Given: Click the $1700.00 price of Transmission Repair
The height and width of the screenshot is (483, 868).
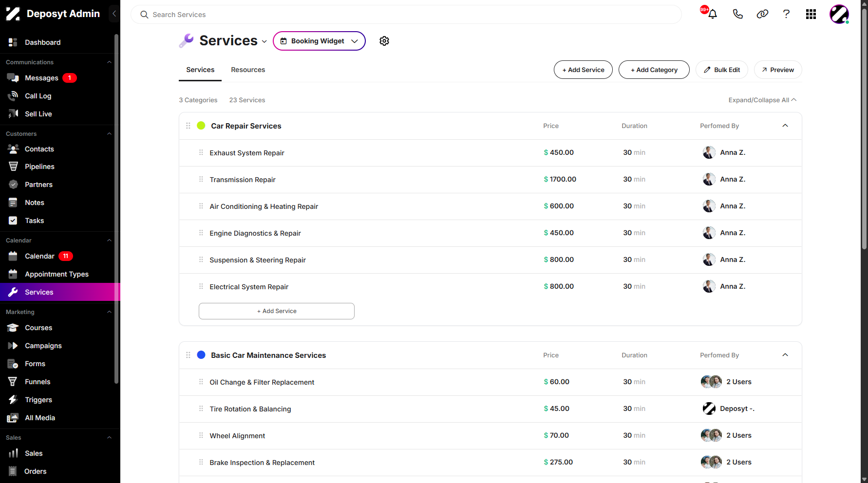Looking at the screenshot, I should (x=560, y=179).
